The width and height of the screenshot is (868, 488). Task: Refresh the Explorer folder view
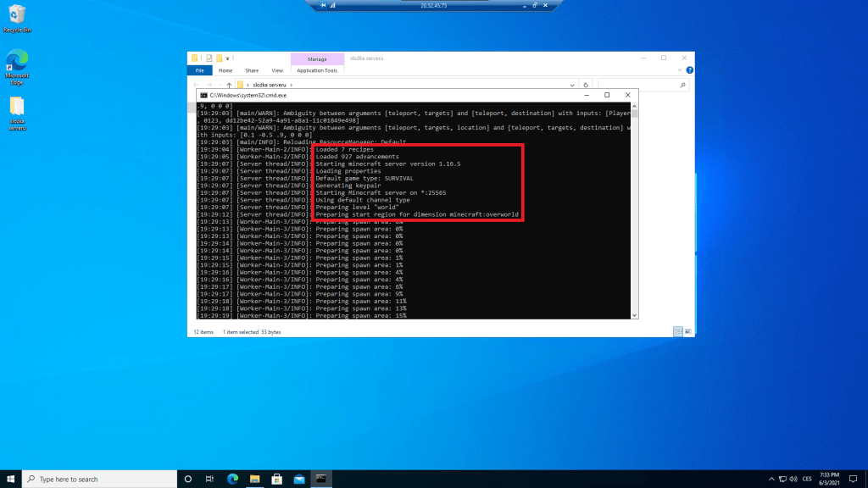[586, 86]
